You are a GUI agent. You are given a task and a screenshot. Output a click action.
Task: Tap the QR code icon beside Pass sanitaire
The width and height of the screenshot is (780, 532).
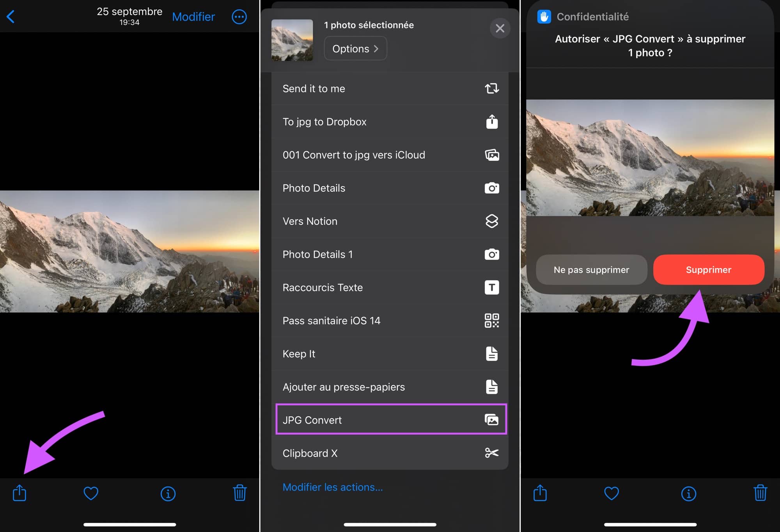pos(492,320)
